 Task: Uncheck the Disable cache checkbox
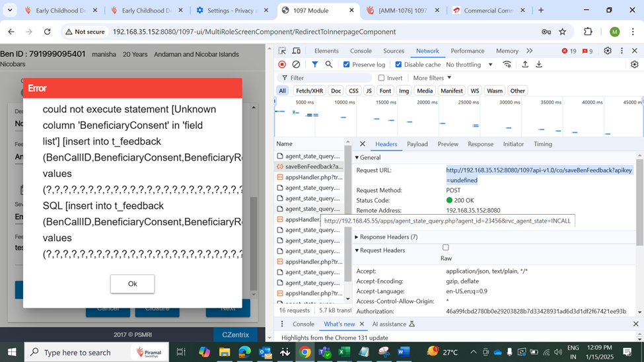[398, 65]
